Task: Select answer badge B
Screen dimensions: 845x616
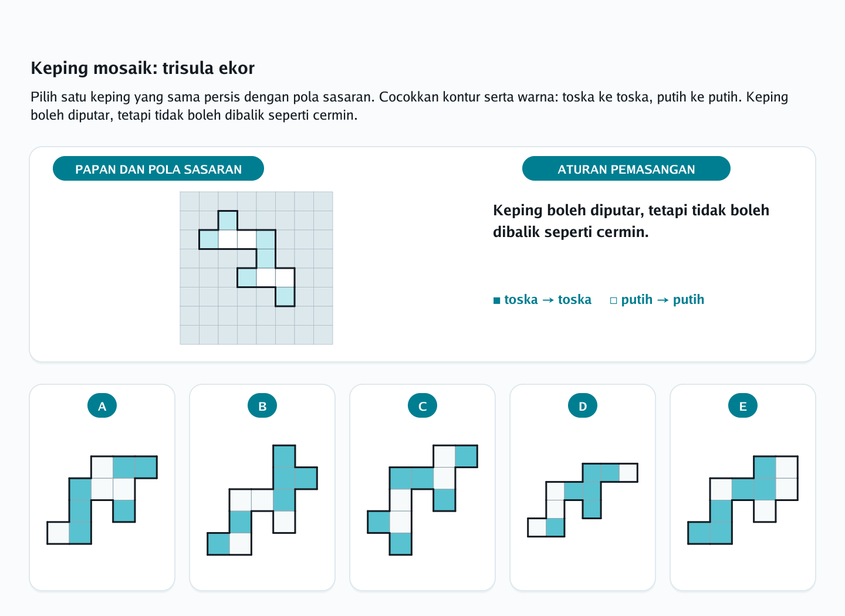Action: 262,406
